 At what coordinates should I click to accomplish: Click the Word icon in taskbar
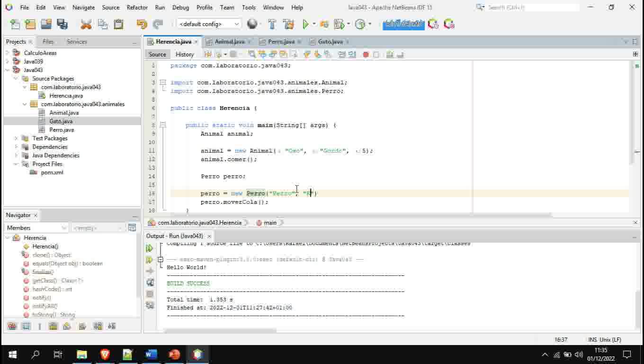[x=151, y=355]
